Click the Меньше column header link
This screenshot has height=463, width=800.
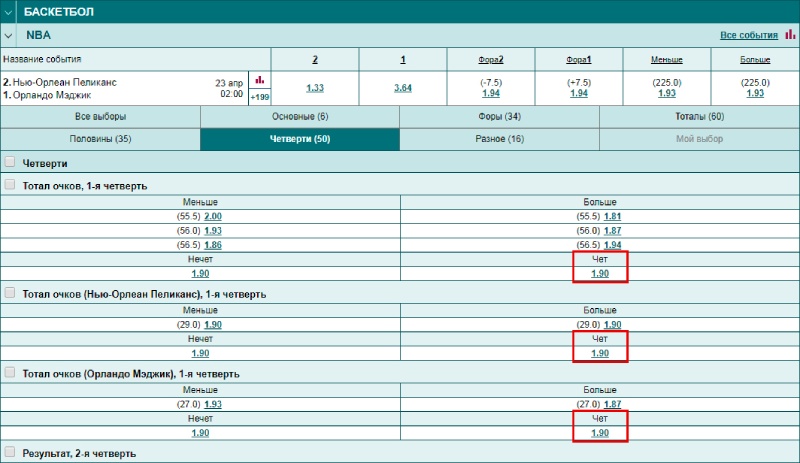666,60
